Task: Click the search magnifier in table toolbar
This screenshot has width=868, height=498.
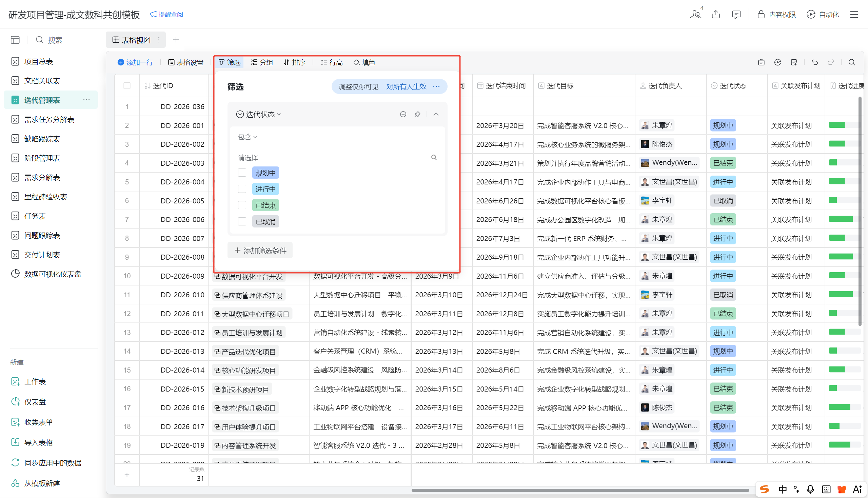Action: click(x=852, y=62)
